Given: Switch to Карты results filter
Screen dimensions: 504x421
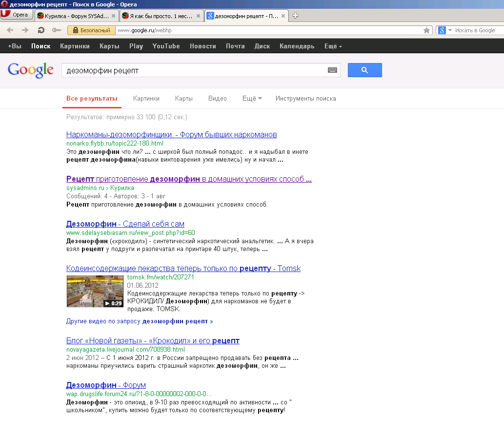Looking at the screenshot, I should click(x=184, y=99).
